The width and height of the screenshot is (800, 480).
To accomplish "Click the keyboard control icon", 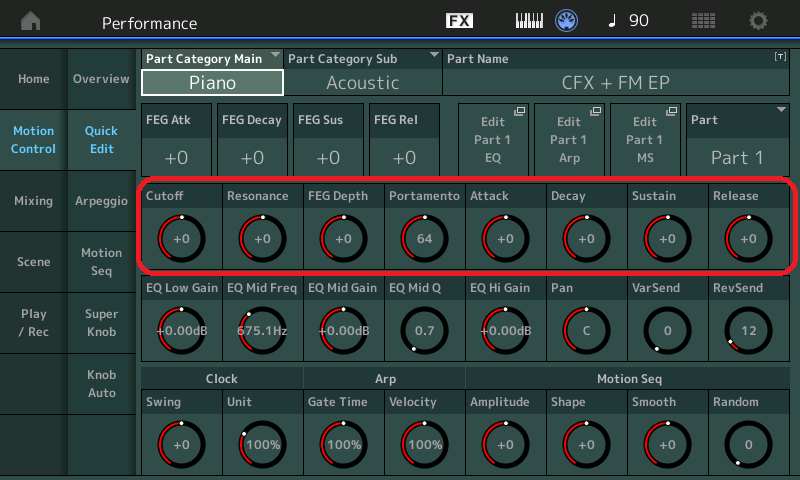I will coord(529,21).
